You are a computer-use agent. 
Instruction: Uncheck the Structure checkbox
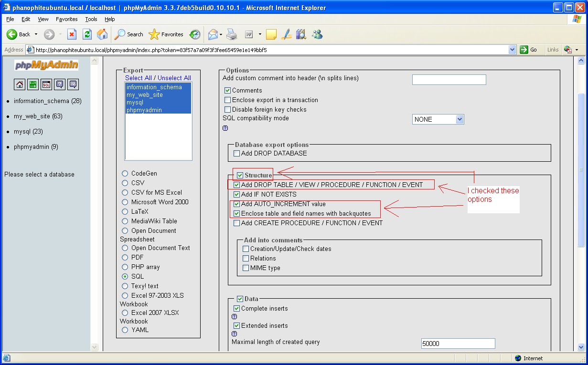click(240, 175)
